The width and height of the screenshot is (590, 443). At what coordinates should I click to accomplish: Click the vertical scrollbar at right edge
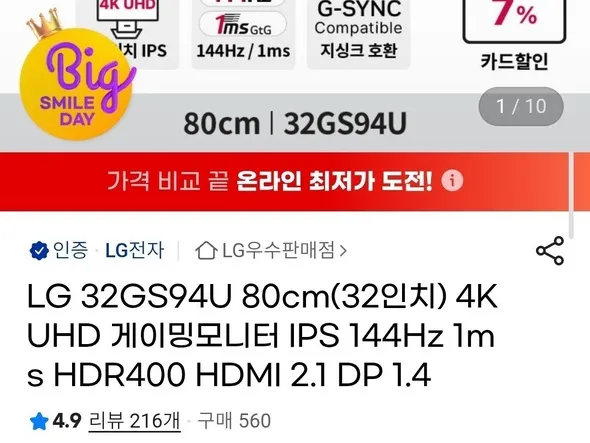tap(571, 196)
